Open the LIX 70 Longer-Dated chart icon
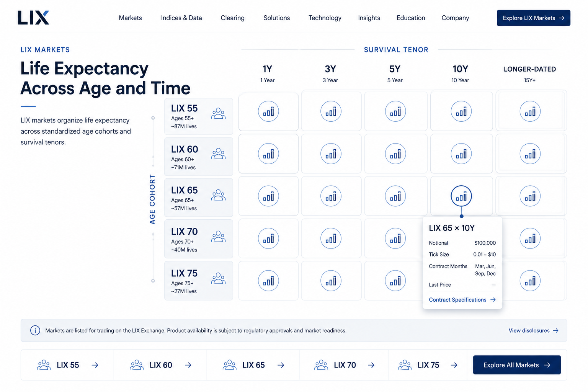The image size is (588, 392). coord(530,238)
